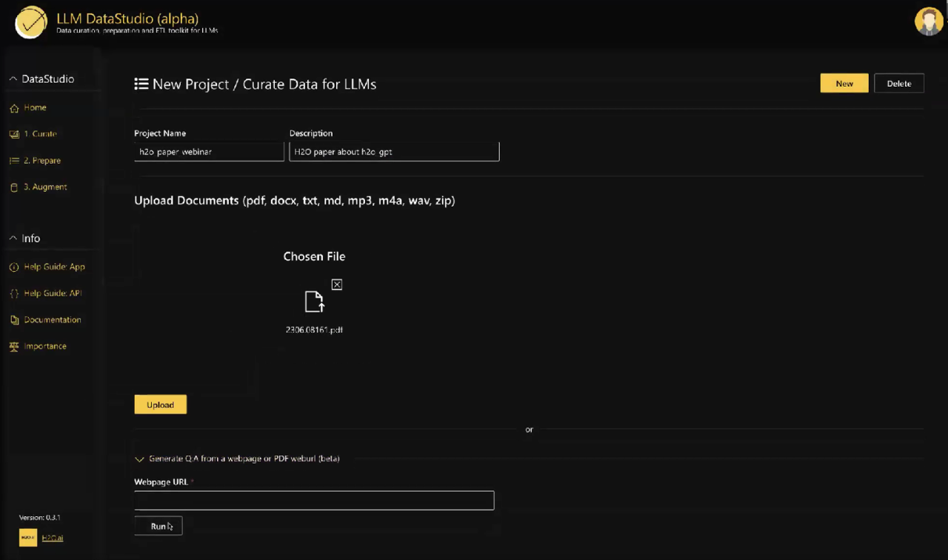
Task: Click the Augment database icon in sidebar
Action: coord(14,187)
